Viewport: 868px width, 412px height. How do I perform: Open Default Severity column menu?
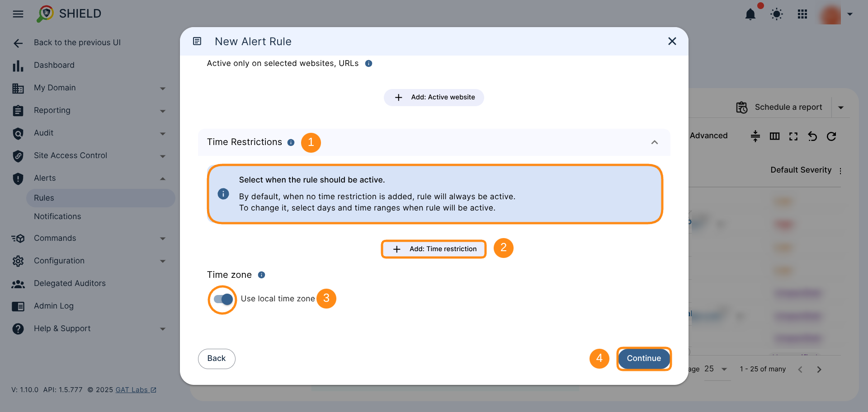click(840, 171)
